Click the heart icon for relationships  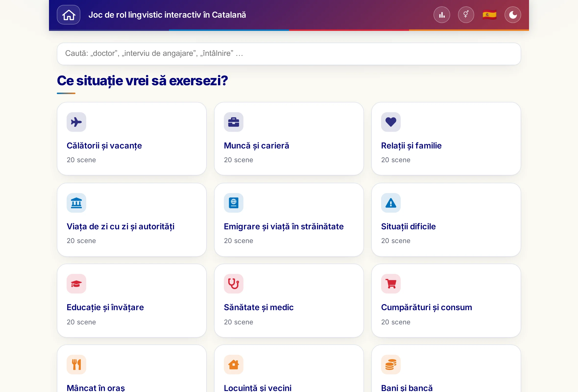pos(391,122)
